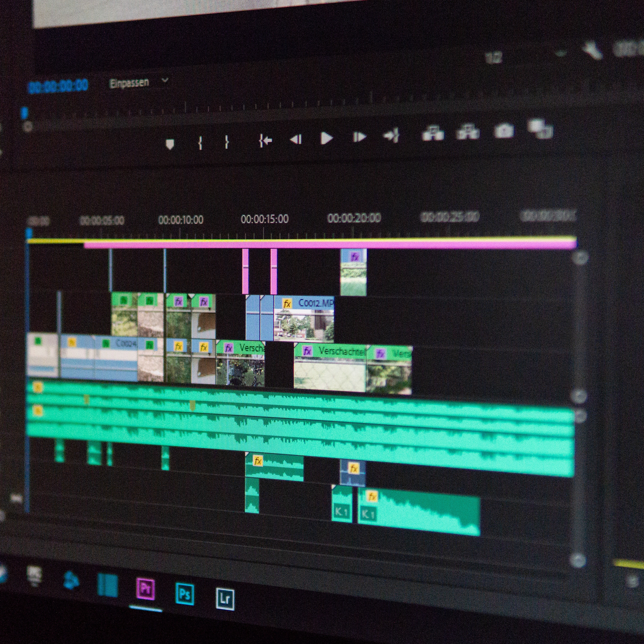
Task: Click the fx badge on the C0012 clip
Action: point(287,303)
